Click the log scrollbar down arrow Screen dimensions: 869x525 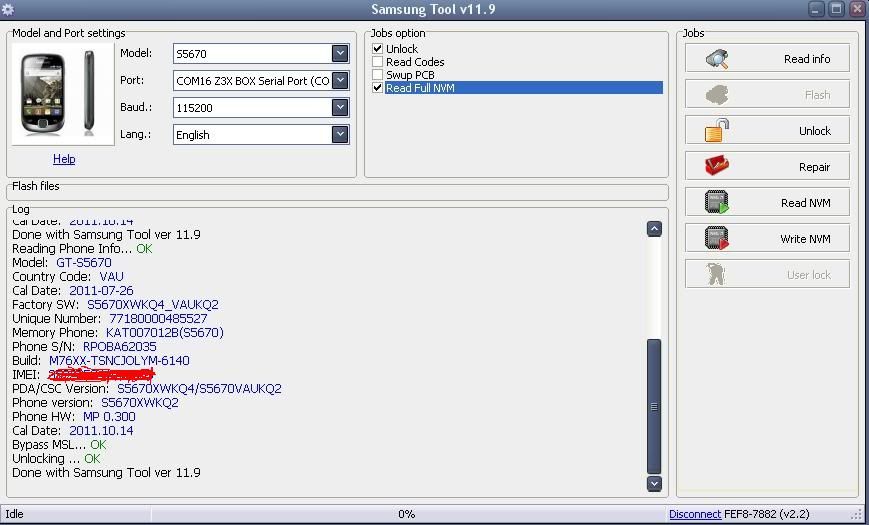tap(654, 483)
